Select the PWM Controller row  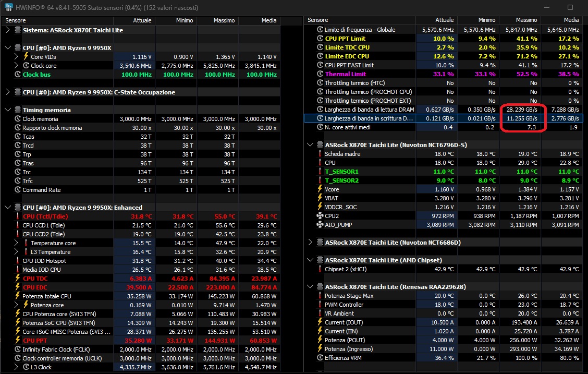click(x=443, y=305)
